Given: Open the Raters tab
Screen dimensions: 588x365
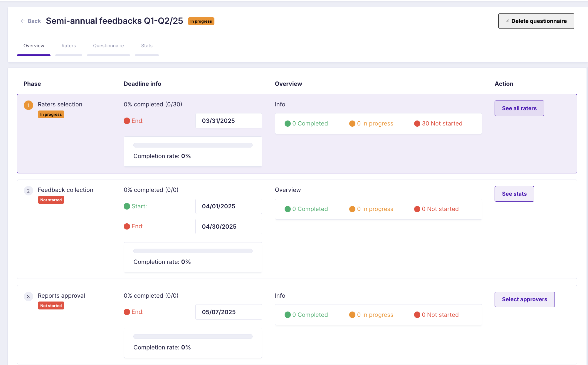Looking at the screenshot, I should point(69,46).
